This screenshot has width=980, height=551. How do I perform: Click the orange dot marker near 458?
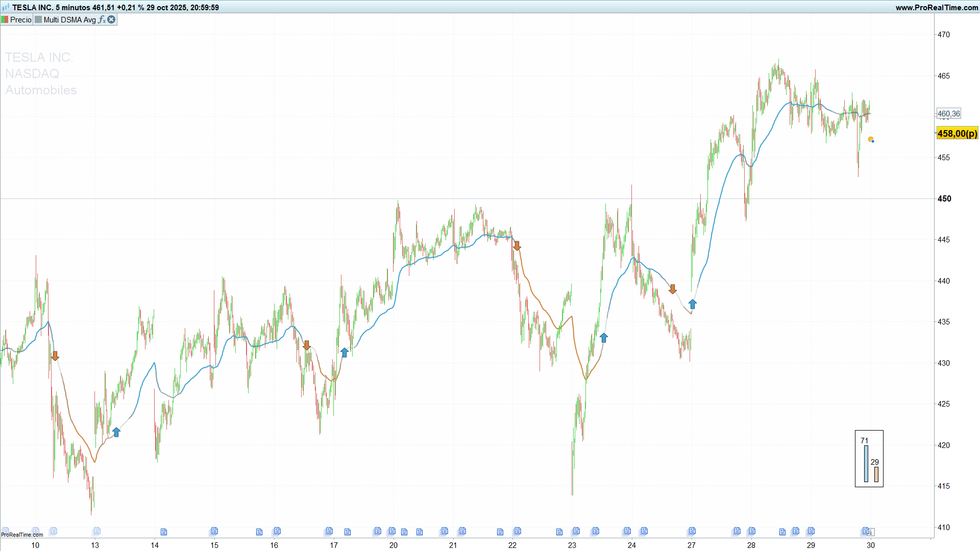click(x=870, y=139)
